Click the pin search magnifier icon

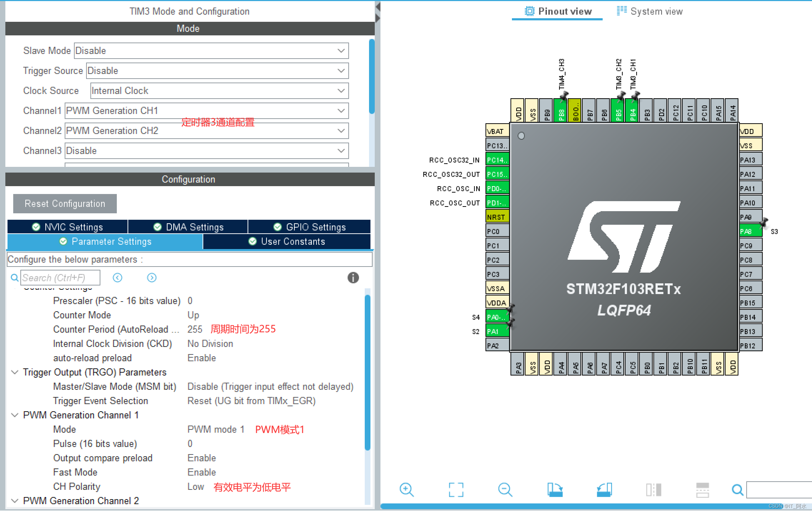pos(737,489)
